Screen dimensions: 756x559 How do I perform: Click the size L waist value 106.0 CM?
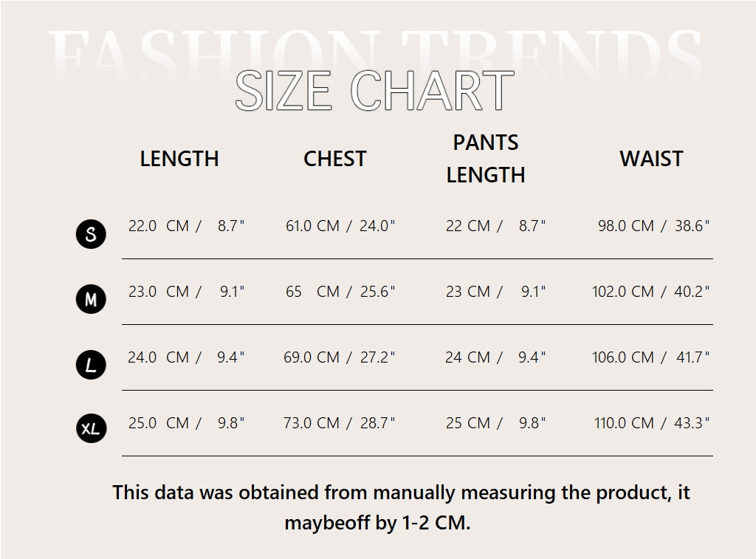tap(623, 357)
